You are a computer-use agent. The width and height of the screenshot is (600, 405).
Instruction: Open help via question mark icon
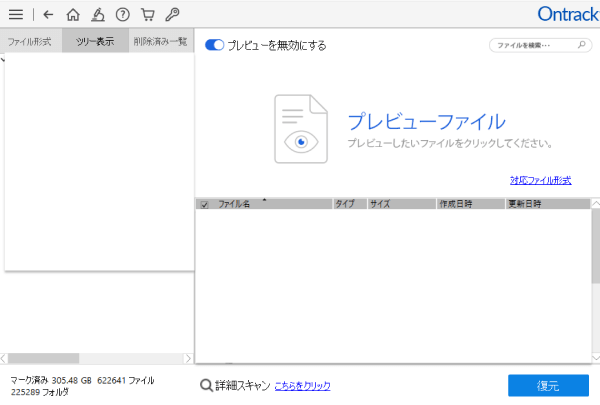pos(122,15)
